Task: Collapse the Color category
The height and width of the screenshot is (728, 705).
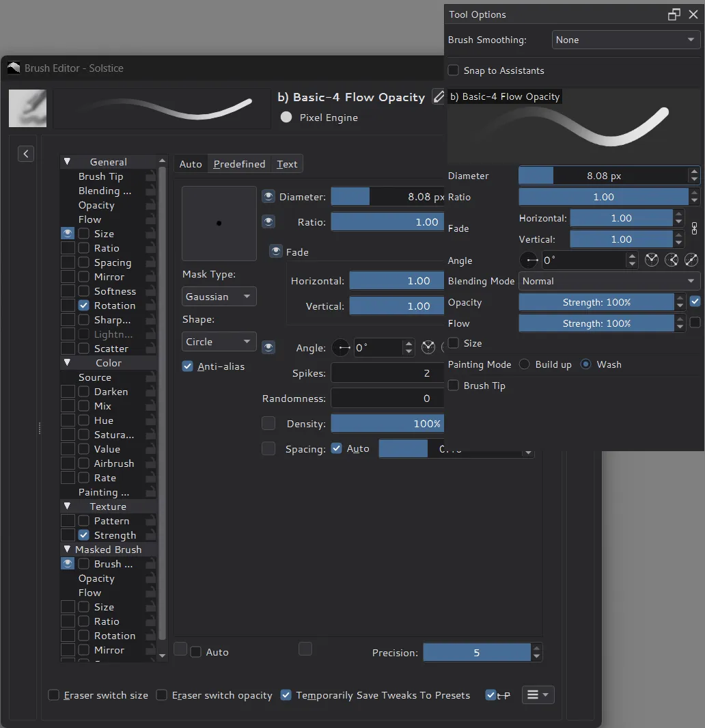Action: [x=68, y=362]
